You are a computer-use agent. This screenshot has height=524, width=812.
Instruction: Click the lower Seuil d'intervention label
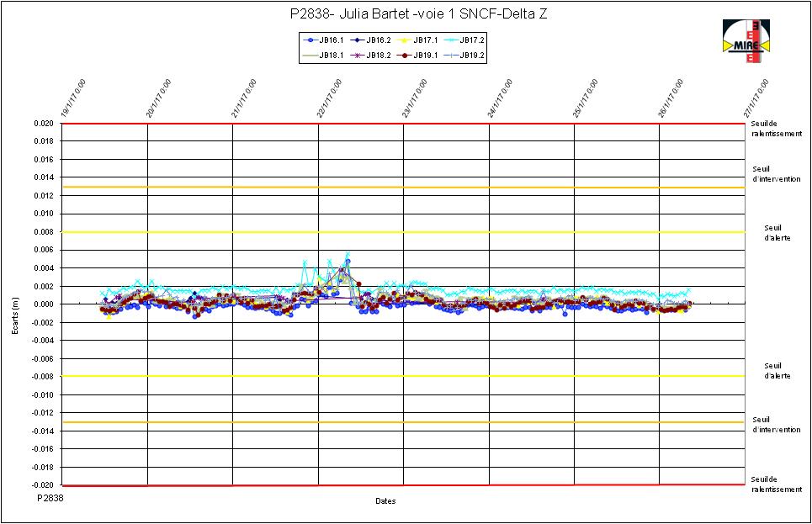777,425
